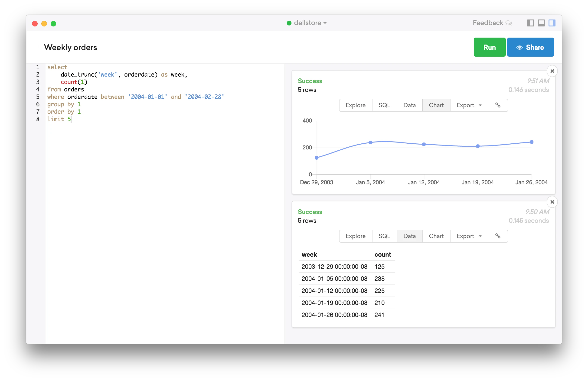Click the Jan 5, 2004 chart data point
The height and width of the screenshot is (381, 588).
click(370, 142)
